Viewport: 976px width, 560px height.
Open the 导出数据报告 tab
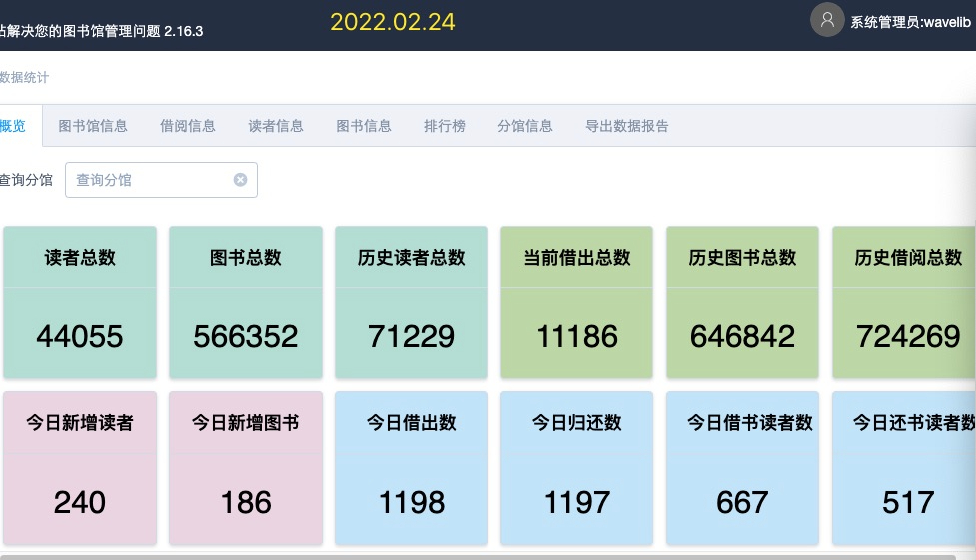(627, 126)
